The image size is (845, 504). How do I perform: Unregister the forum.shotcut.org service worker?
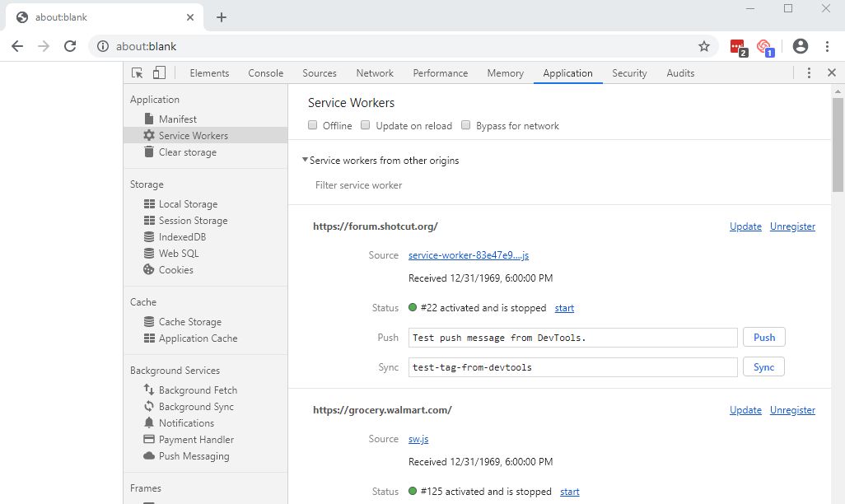[x=792, y=226]
